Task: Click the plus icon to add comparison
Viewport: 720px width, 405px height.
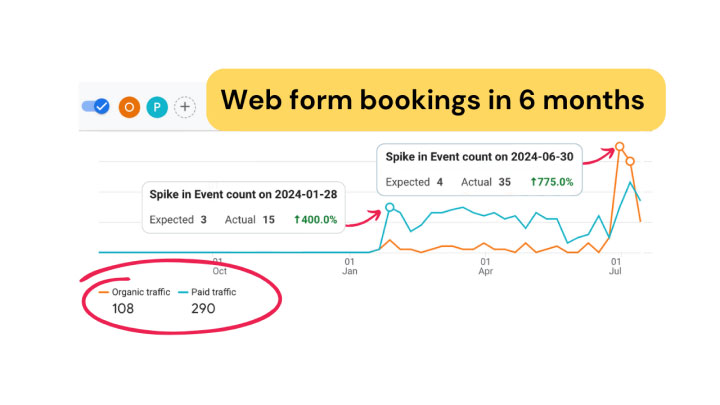Action: (184, 107)
